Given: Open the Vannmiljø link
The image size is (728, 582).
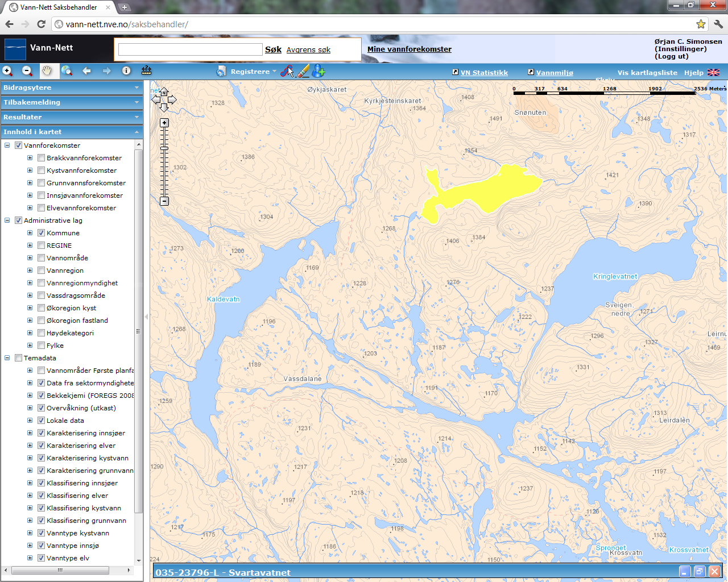Looking at the screenshot, I should pos(555,73).
